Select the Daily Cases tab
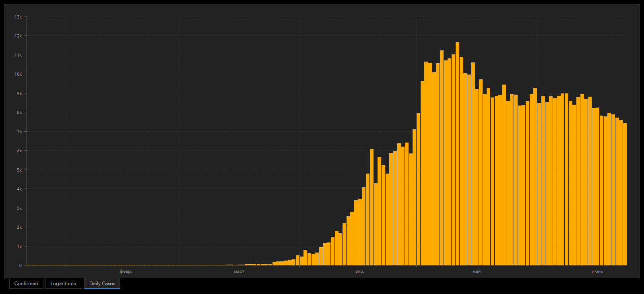Image resolution: width=644 pixels, height=294 pixels. (102, 284)
